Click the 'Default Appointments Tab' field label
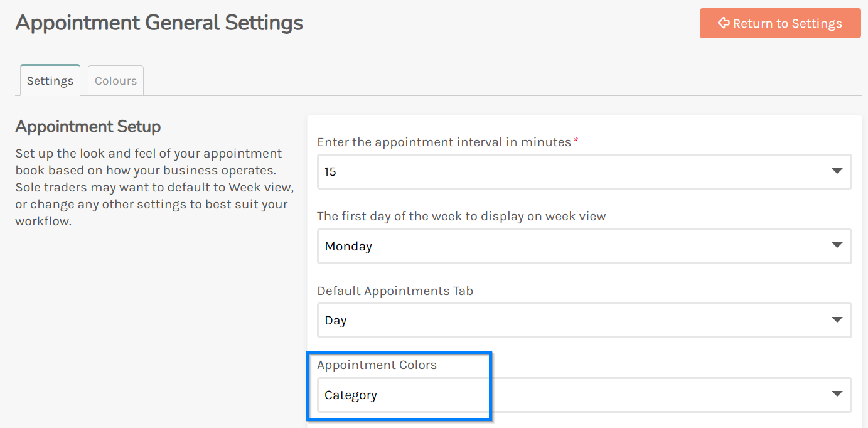Viewport: 868px width, 428px height. (x=395, y=291)
